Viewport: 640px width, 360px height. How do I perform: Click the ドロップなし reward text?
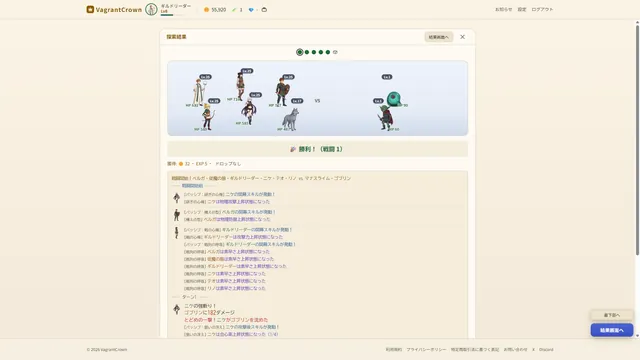tap(228, 164)
